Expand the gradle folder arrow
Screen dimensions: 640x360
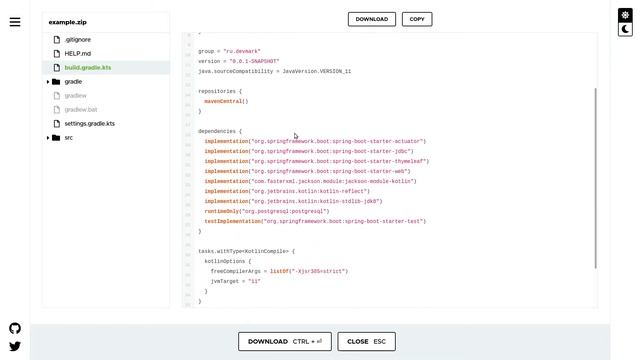click(x=48, y=82)
